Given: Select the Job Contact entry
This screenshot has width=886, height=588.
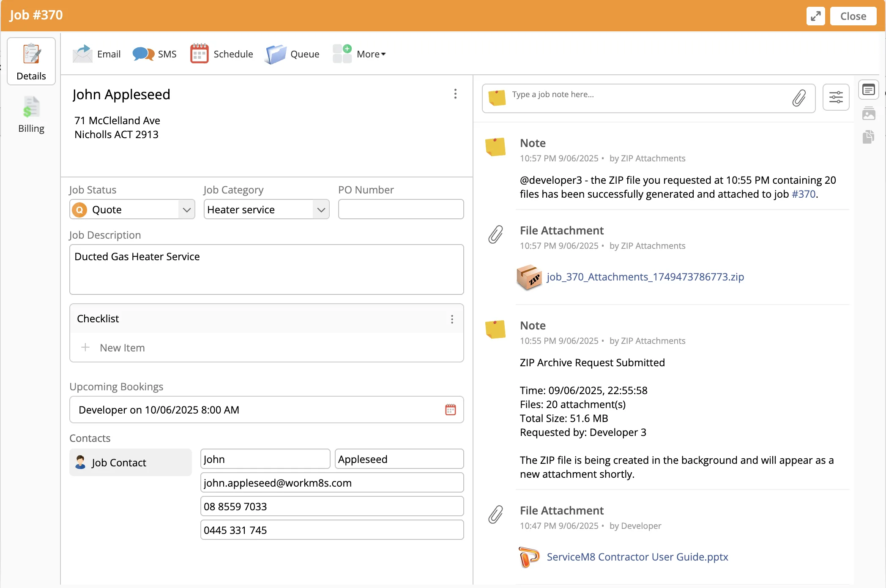Looking at the screenshot, I should pos(131,463).
